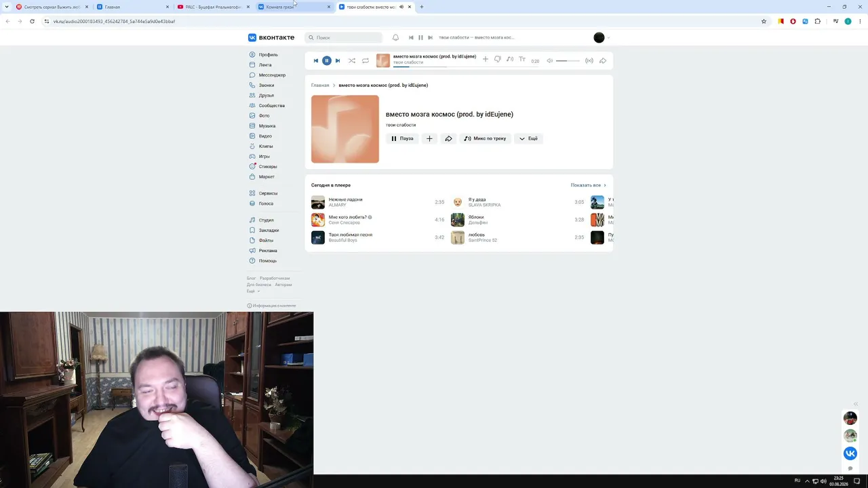
Task: Pause playback using the blue player button
Action: pyautogui.click(x=326, y=60)
